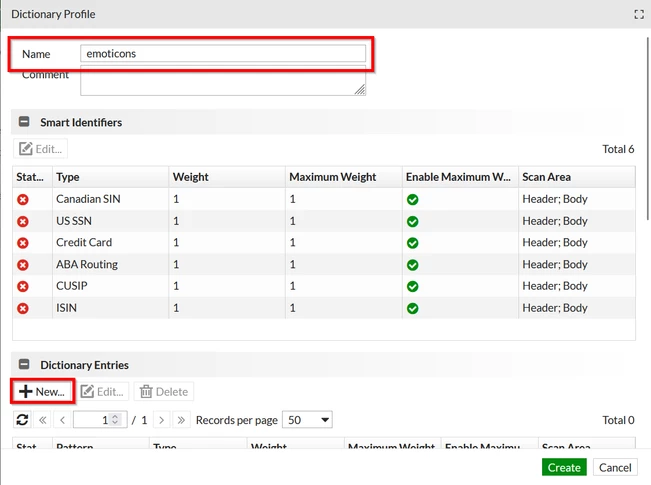Refresh the Dictionary Entries list
651x485 pixels.
(x=22, y=420)
